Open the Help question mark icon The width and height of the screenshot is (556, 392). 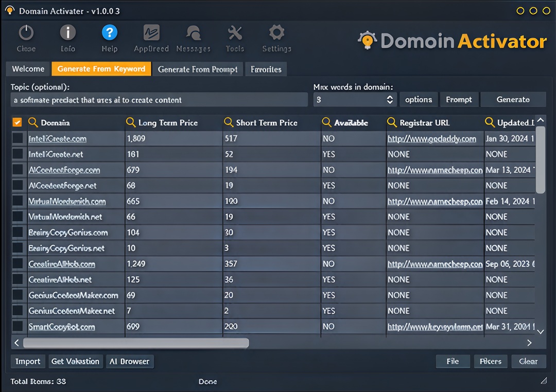pos(110,32)
